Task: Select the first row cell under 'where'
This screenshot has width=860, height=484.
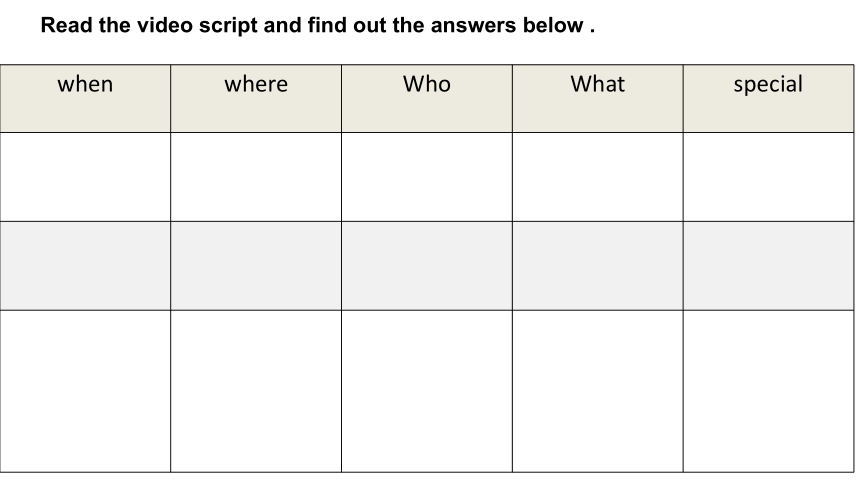Action: 256,177
